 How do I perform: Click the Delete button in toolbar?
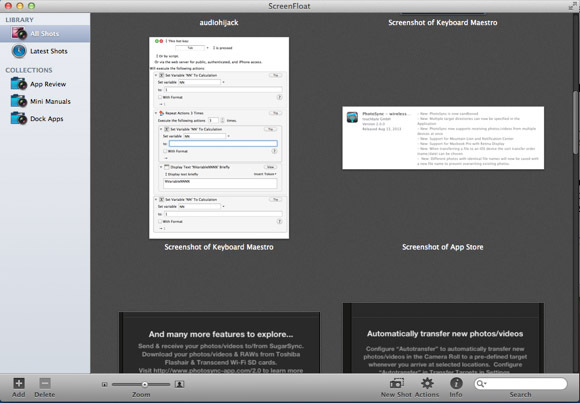(x=45, y=387)
